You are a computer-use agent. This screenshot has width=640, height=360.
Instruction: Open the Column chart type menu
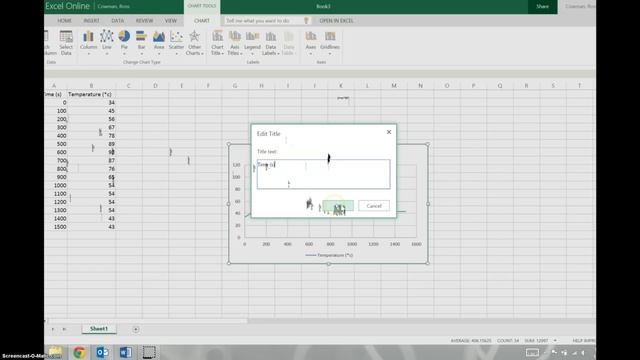click(88, 42)
